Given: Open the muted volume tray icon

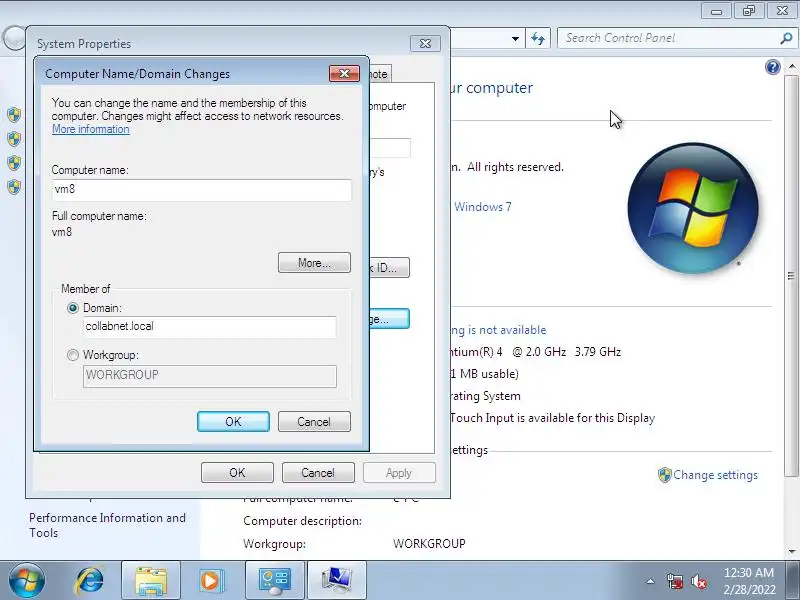Looking at the screenshot, I should point(698,581).
